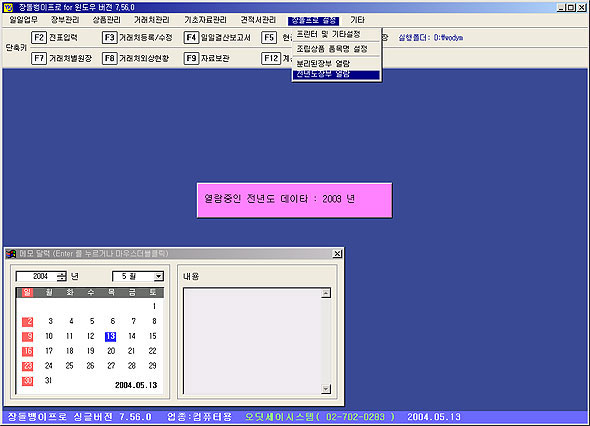Viewport: 590px width, 426px height.
Task: Select day 20 in the calendar
Action: (x=111, y=351)
